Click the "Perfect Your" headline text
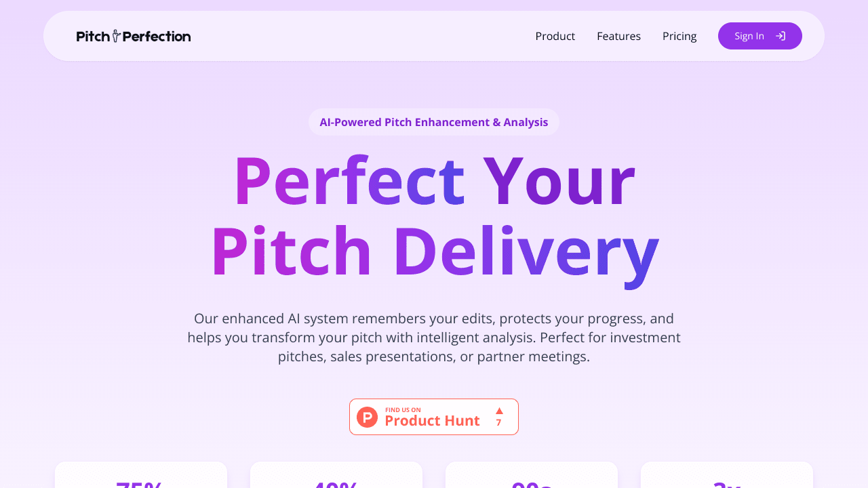The width and height of the screenshot is (868, 488). pos(434,181)
